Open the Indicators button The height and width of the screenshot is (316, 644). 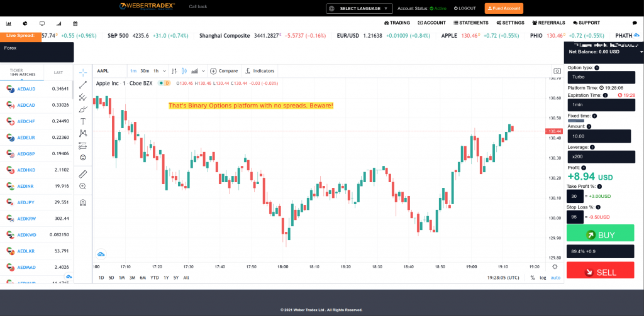260,71
